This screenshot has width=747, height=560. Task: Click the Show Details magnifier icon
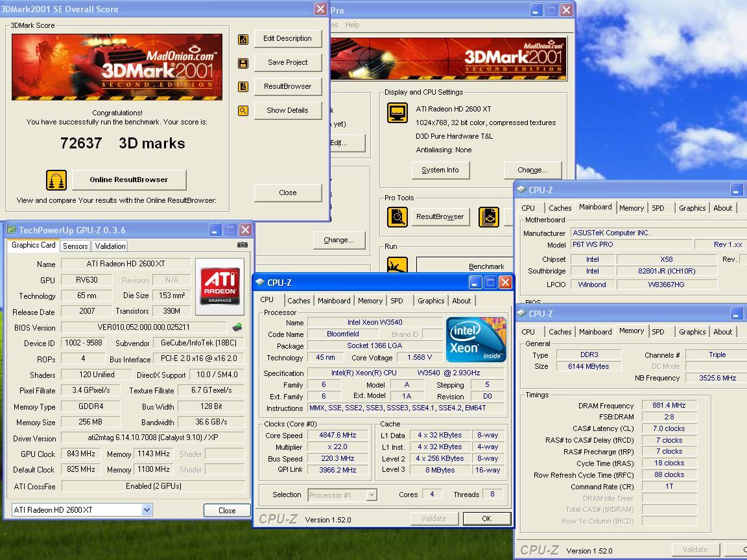pos(243,111)
